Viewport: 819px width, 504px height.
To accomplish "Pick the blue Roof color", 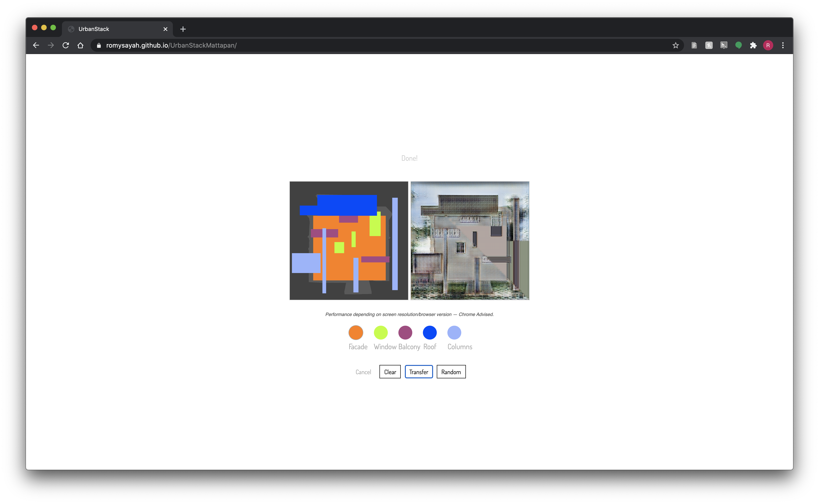I will 430,333.
